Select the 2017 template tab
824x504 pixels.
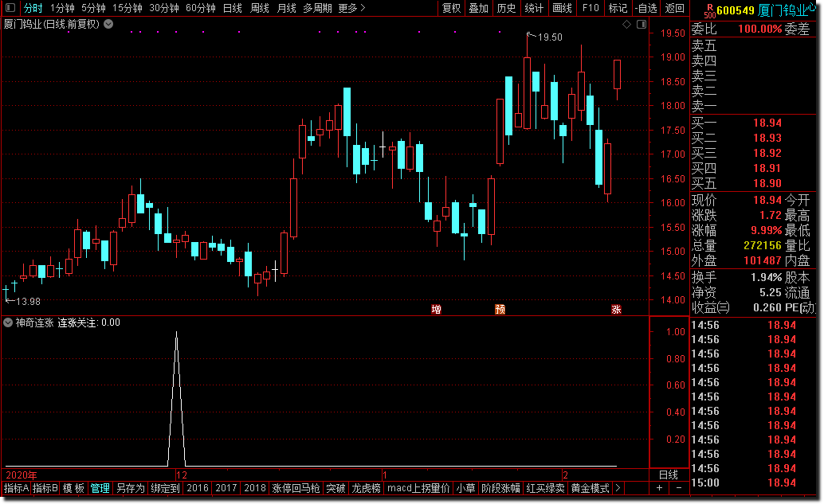226,488
